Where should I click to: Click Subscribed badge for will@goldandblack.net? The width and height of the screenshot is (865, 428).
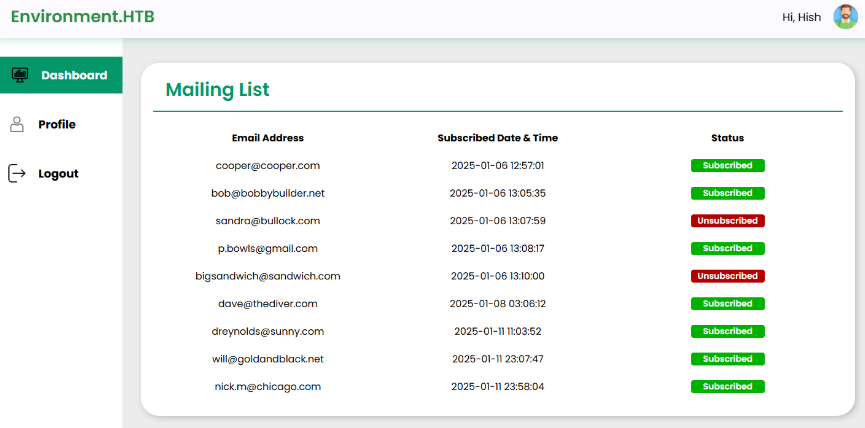click(x=727, y=359)
